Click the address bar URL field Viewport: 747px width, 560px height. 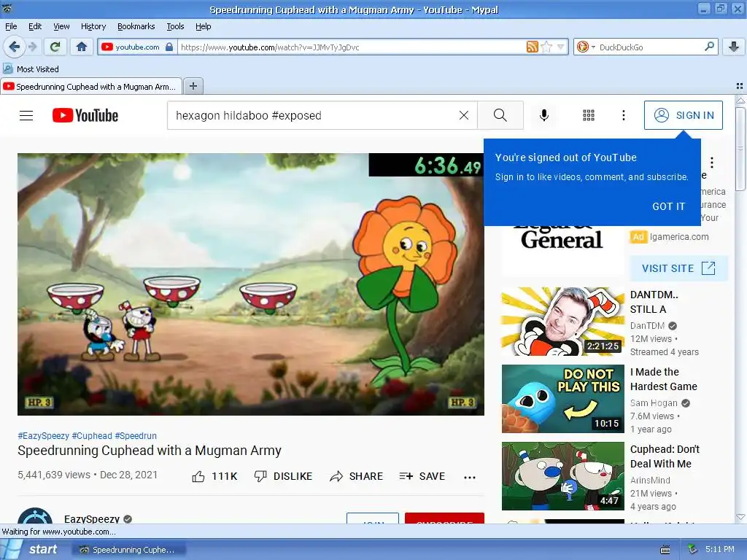[x=352, y=47]
